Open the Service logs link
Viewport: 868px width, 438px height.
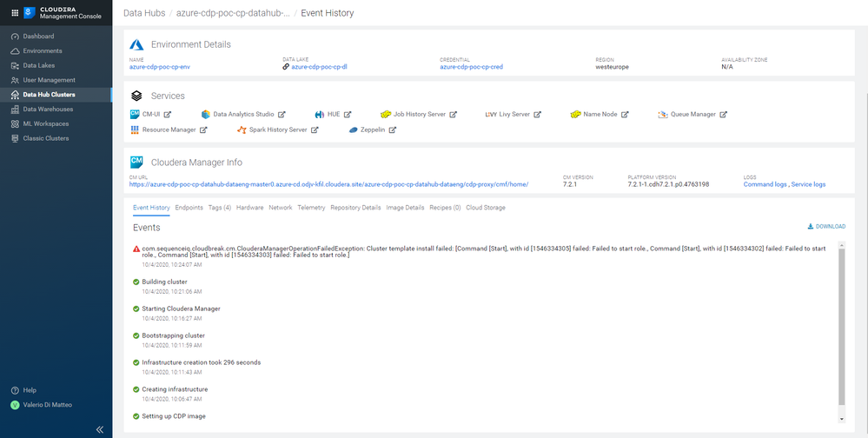808,184
